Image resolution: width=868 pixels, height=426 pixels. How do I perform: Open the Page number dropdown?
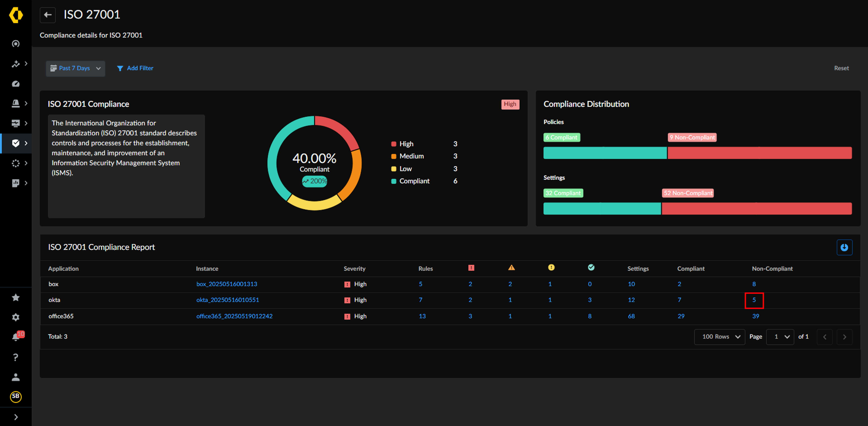[780, 337]
